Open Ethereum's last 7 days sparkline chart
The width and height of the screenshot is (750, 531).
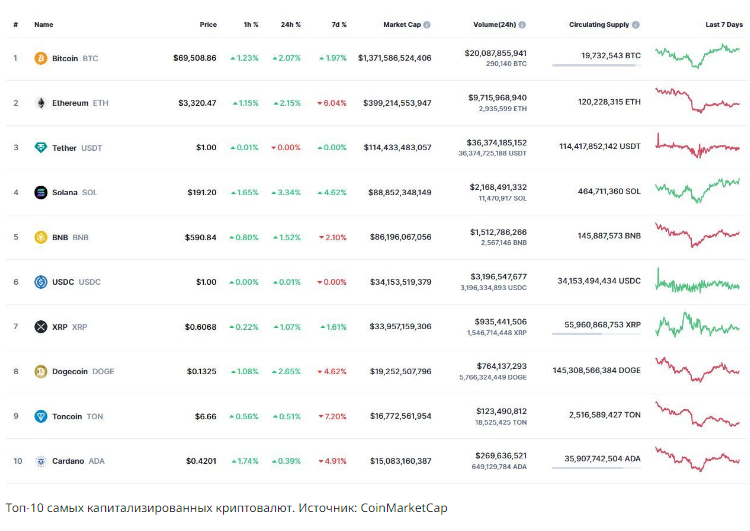click(x=697, y=100)
